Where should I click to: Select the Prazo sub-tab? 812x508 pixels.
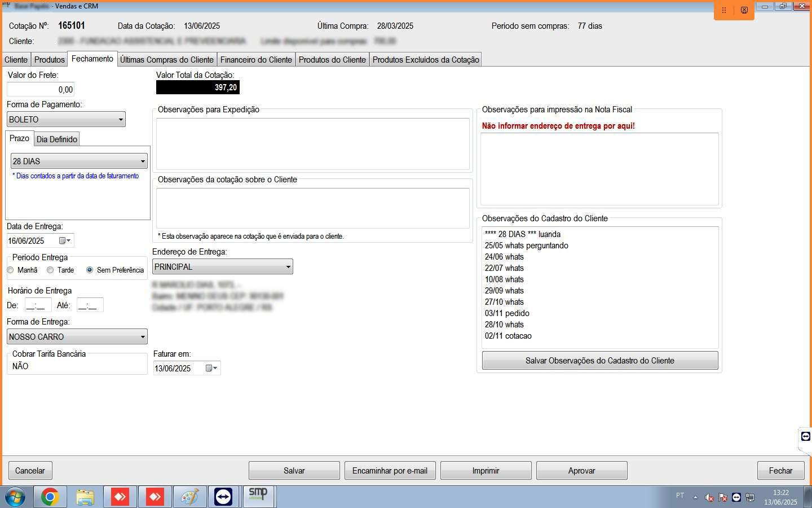point(19,138)
